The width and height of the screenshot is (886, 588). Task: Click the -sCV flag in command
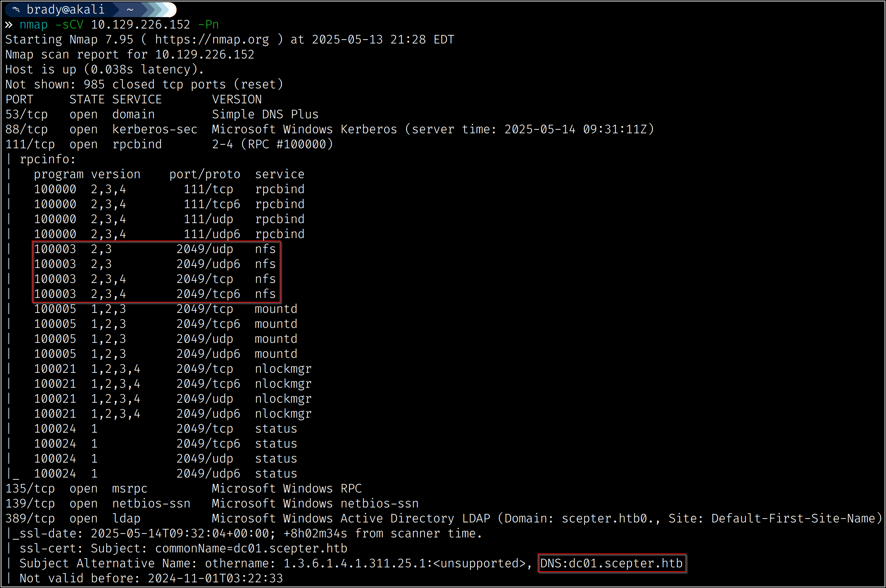click(x=69, y=25)
